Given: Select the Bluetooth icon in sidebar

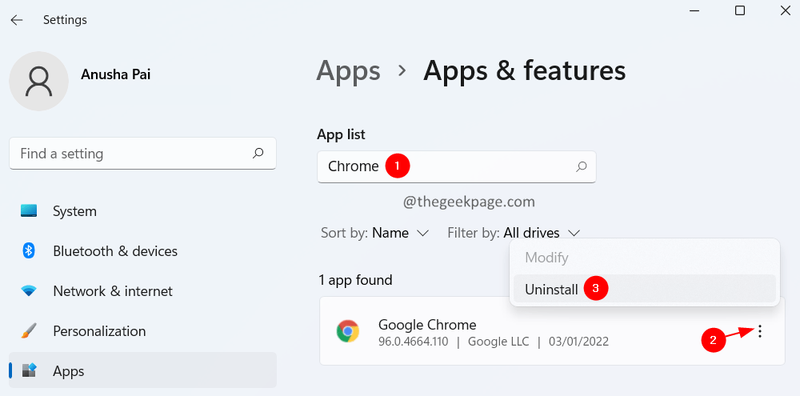Looking at the screenshot, I should tap(29, 251).
